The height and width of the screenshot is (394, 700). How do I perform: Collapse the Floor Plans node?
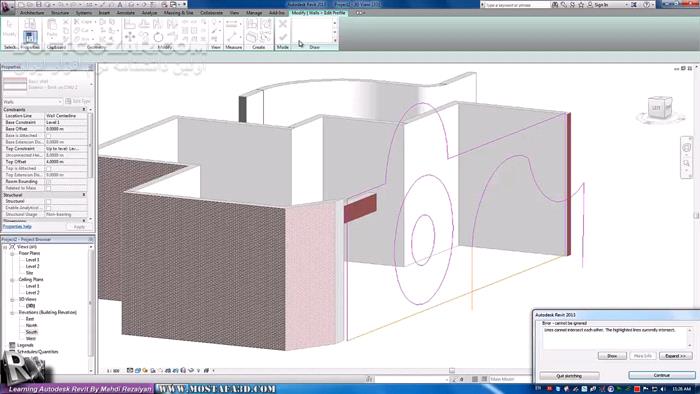(12, 253)
